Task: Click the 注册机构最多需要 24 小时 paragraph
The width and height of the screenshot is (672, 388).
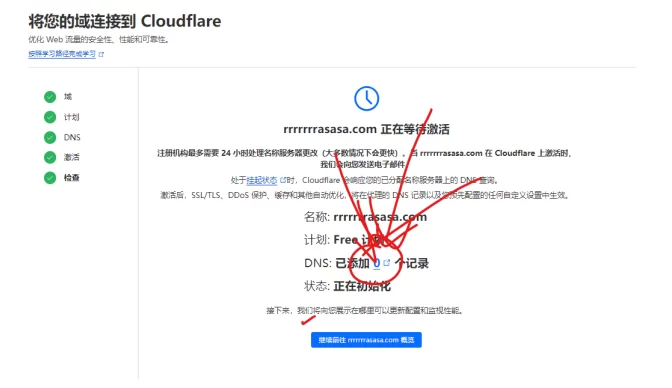Action: point(365,158)
